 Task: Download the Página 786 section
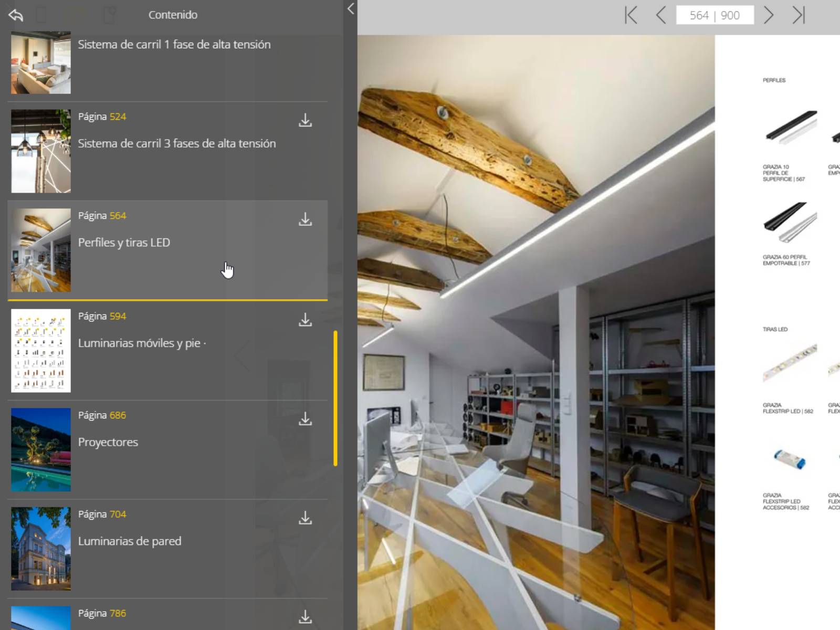click(x=305, y=616)
